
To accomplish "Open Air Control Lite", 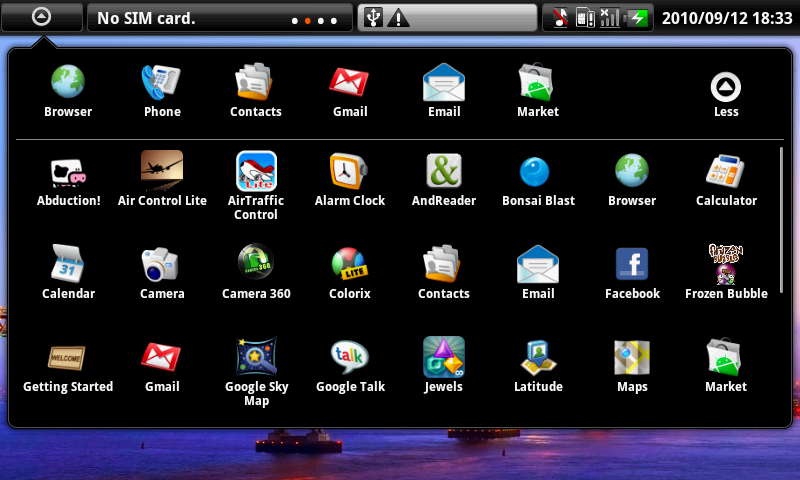I will [162, 179].
